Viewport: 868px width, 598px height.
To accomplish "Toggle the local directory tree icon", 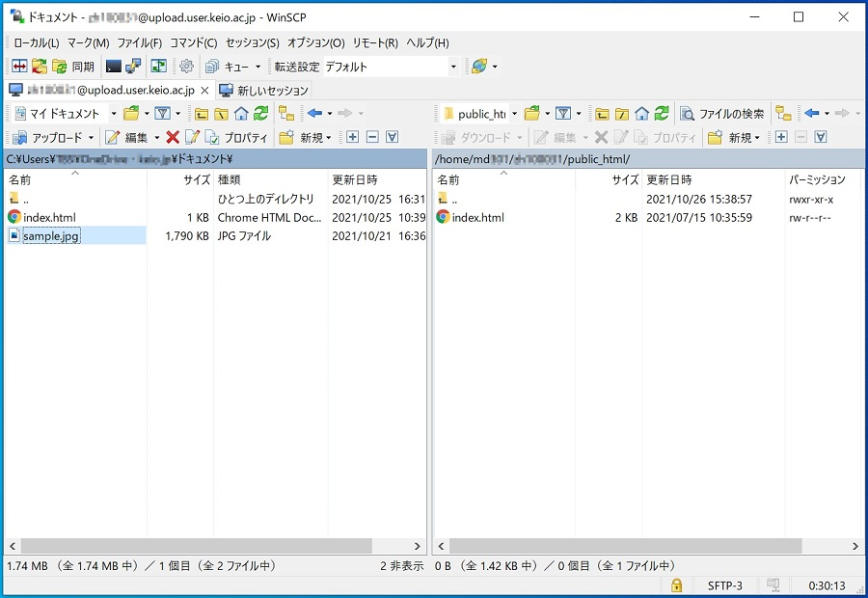I will [285, 114].
